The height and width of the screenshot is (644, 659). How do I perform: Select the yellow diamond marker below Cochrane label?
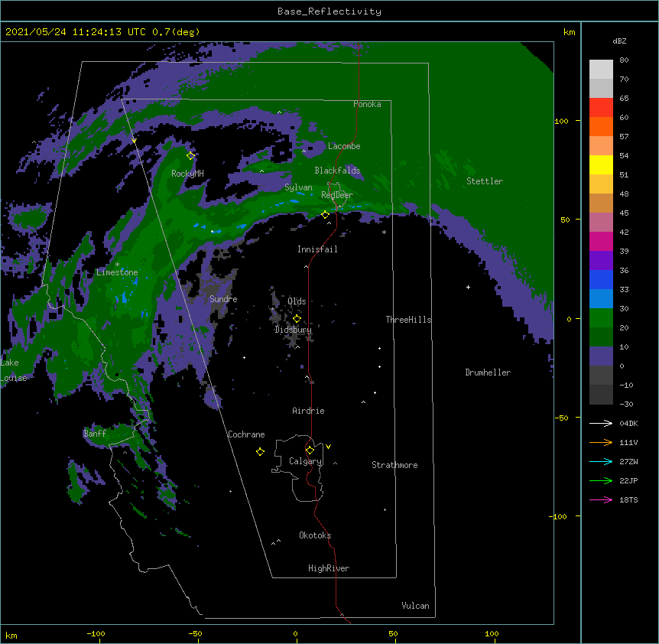[260, 452]
